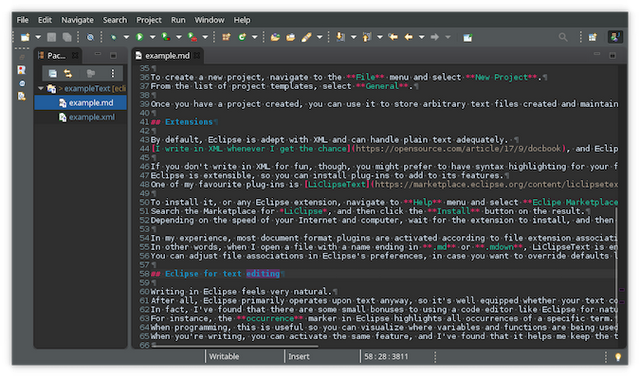Open the Run configurations dropdown arrow

152,37
